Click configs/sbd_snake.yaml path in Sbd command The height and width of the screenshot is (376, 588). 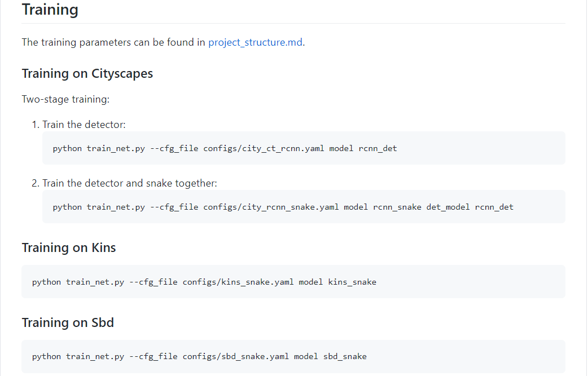coord(235,356)
